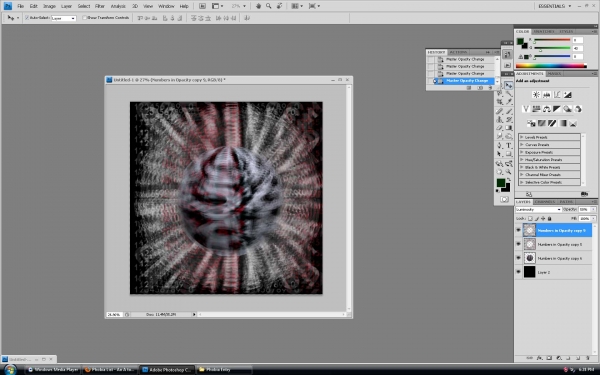
Task: Select the Zoom tool in the toolbox
Action: click(509, 171)
